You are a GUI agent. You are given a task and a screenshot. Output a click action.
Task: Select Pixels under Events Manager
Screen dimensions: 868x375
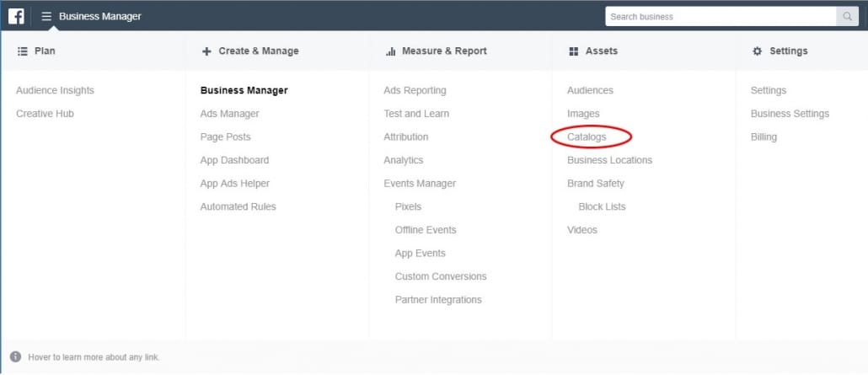(408, 206)
